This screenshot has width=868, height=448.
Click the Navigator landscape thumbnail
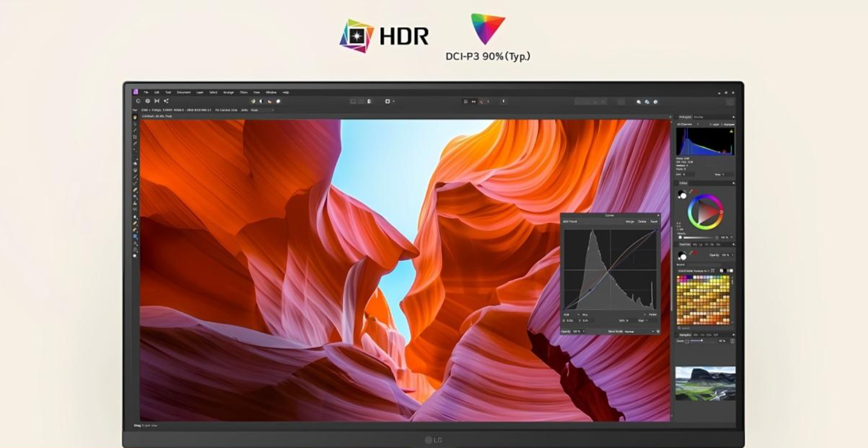pos(705,383)
